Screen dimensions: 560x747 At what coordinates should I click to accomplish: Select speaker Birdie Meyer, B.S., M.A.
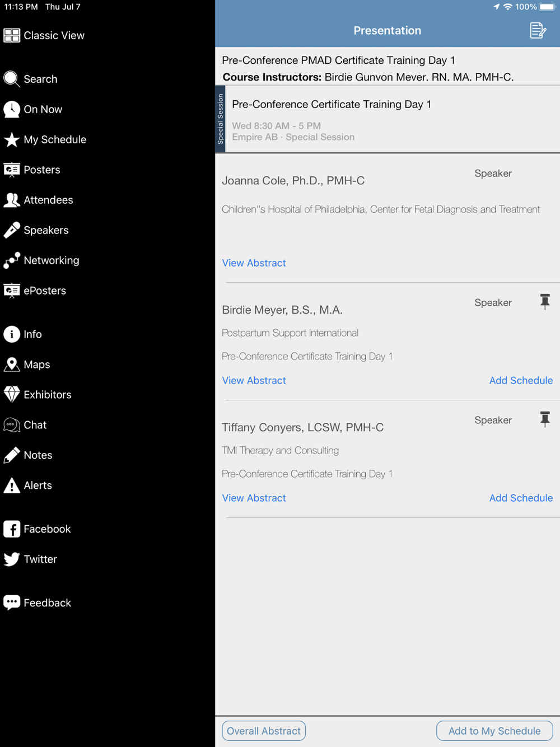[282, 310]
